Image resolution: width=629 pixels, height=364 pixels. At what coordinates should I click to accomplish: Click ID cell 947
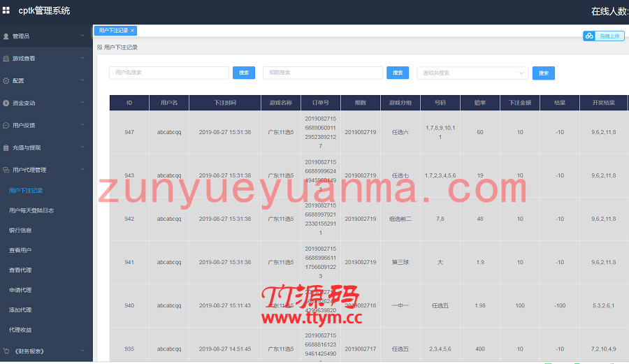pyautogui.click(x=129, y=132)
